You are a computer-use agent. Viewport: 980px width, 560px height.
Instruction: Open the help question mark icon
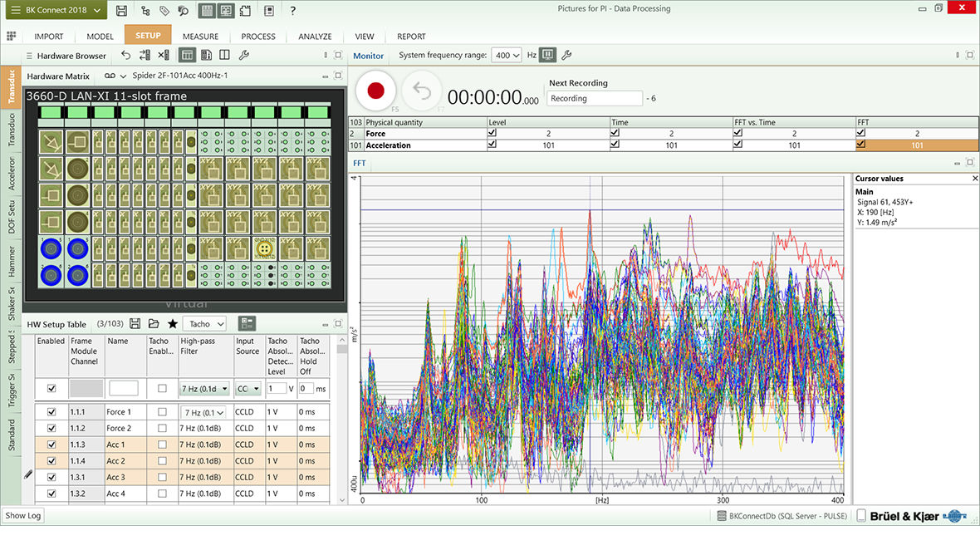[292, 10]
